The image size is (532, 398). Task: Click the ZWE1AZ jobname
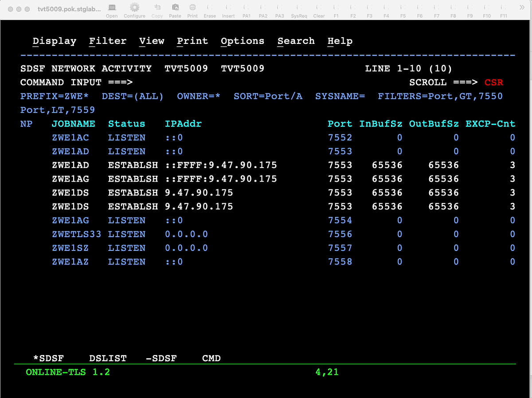(70, 261)
